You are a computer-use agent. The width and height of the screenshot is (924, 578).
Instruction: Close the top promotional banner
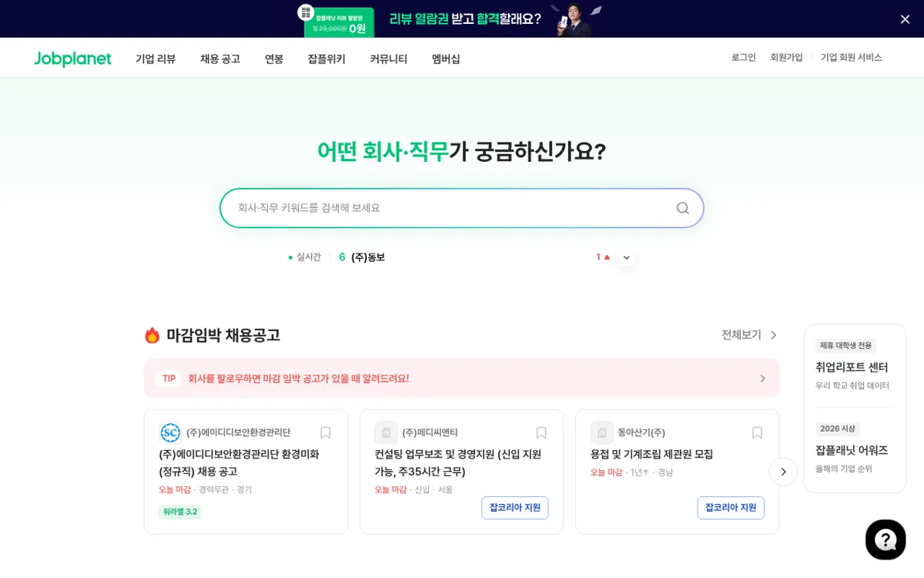905,19
